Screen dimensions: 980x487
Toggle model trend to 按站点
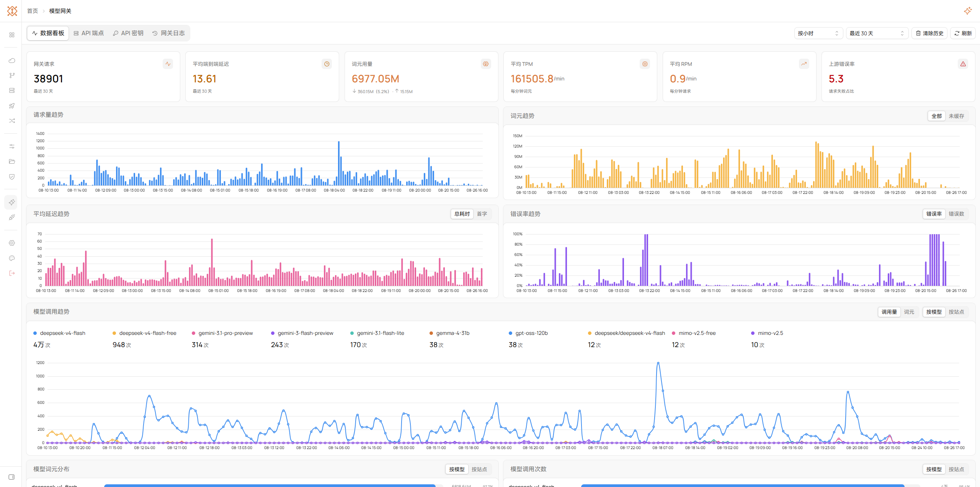click(x=956, y=312)
